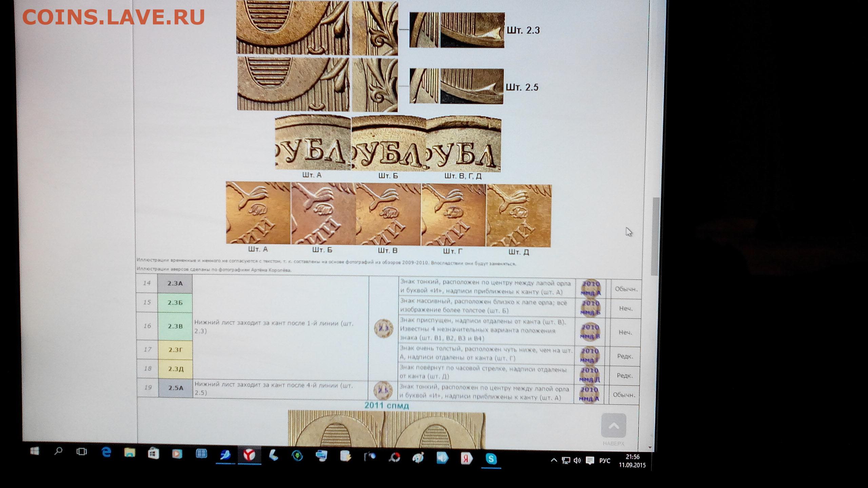
Task: Switch the РУС input language indicator
Action: tap(605, 461)
